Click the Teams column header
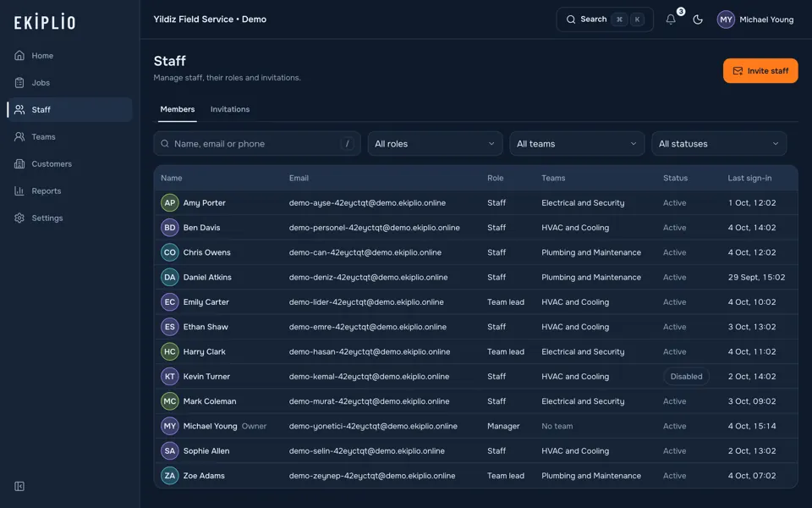Image resolution: width=812 pixels, height=508 pixels. [x=553, y=178]
